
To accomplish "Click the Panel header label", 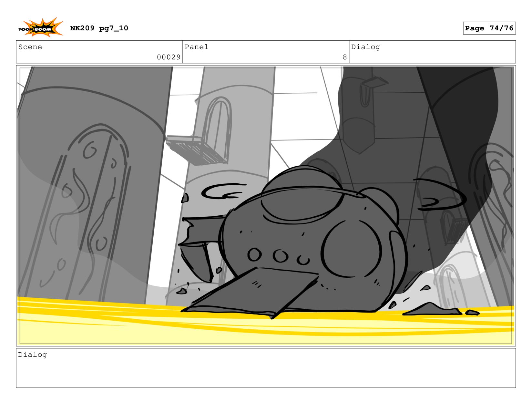I will click(x=196, y=47).
